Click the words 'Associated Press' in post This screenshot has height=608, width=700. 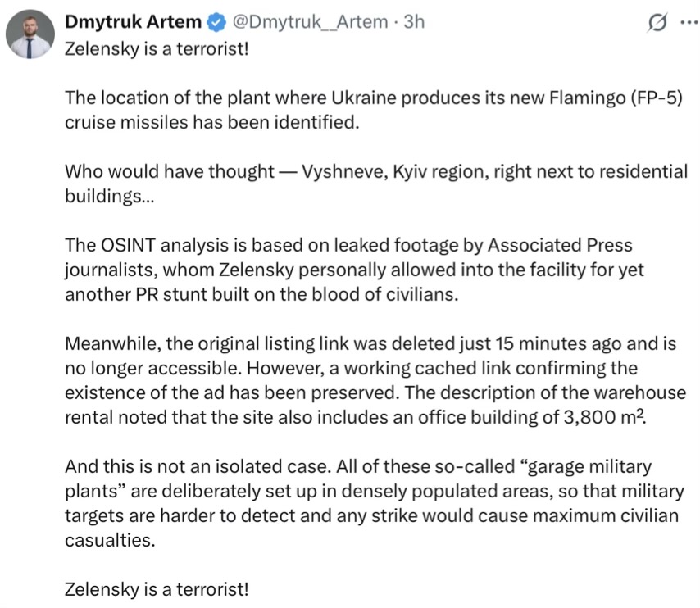coord(560,245)
